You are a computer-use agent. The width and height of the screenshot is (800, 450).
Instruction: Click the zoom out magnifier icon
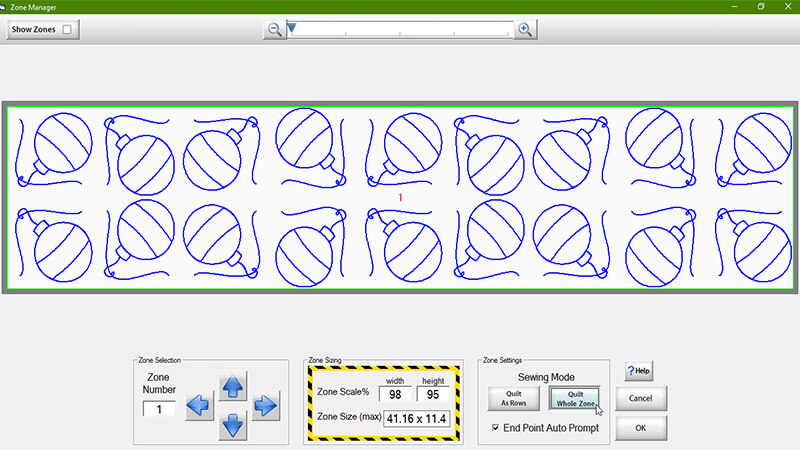pos(274,30)
